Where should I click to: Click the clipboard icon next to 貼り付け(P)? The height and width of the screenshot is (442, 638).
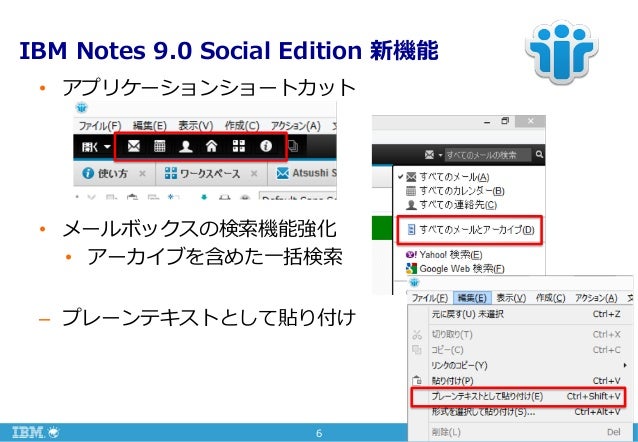click(417, 381)
